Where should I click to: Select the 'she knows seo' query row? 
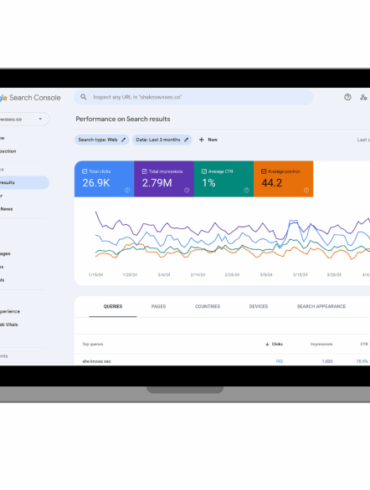tap(222, 361)
